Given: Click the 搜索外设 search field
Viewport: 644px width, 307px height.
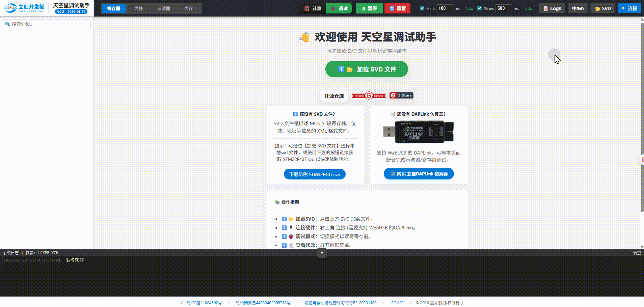Looking at the screenshot, I should [46, 24].
